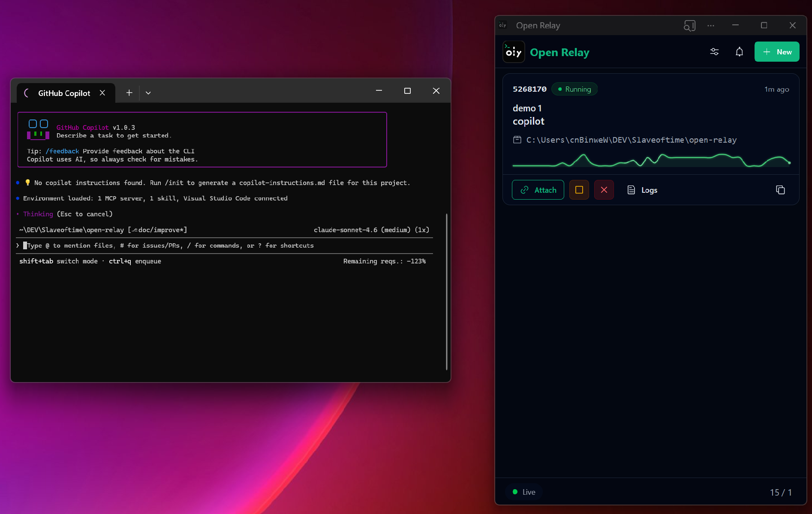This screenshot has height=514, width=812.
Task: Kill the demo 1 session with red X icon
Action: (604, 190)
